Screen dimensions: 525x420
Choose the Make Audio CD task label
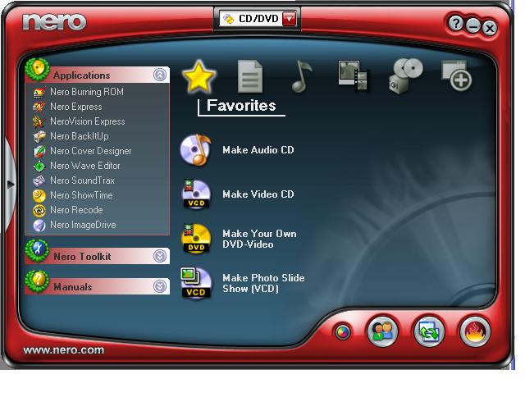coord(258,150)
